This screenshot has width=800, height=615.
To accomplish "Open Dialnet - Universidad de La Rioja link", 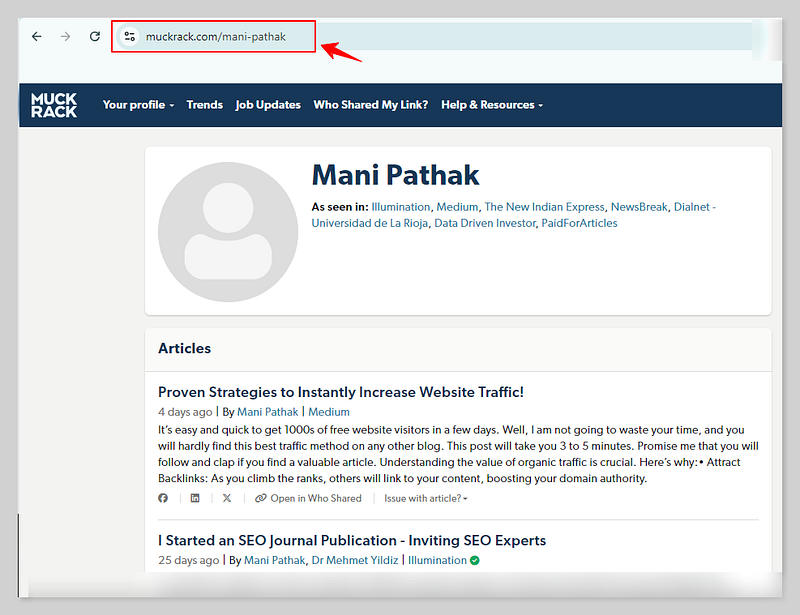I will pyautogui.click(x=514, y=215).
